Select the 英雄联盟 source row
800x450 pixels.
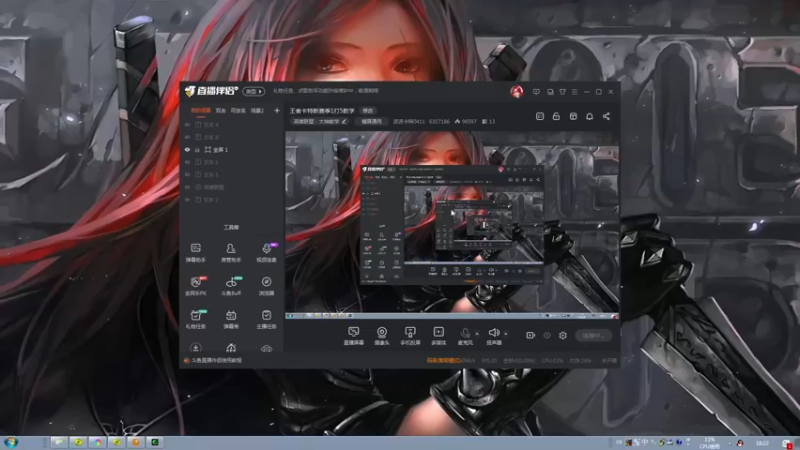pyautogui.click(x=231, y=187)
